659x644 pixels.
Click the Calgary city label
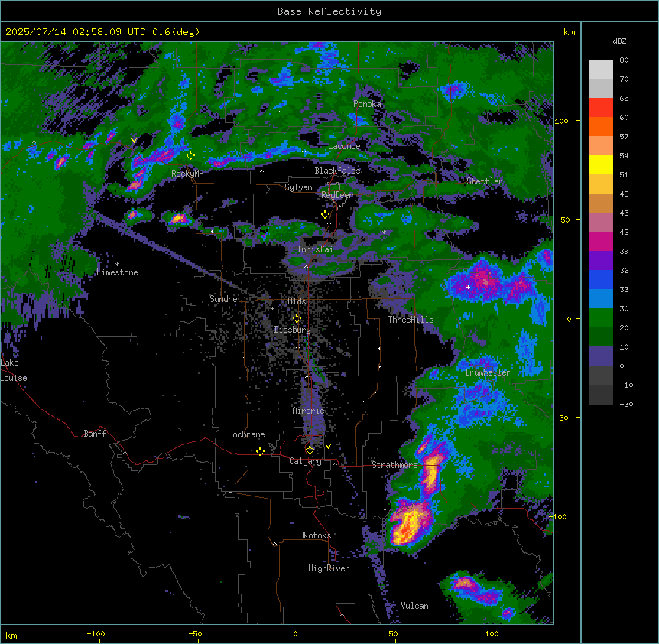coord(305,461)
